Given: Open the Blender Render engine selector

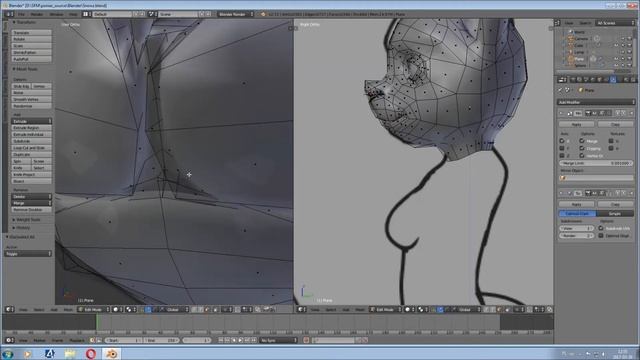Looking at the screenshot, I should pyautogui.click(x=236, y=14).
